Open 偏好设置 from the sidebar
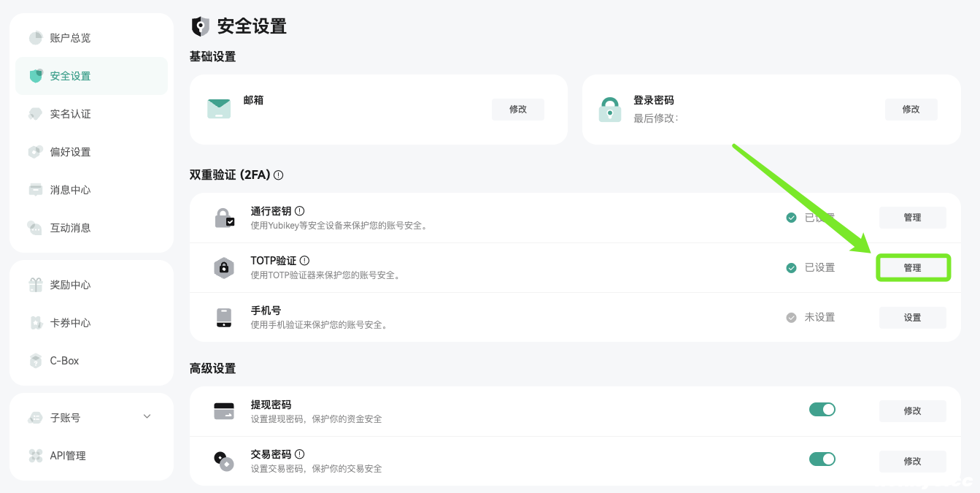The height and width of the screenshot is (493, 980). [x=70, y=152]
